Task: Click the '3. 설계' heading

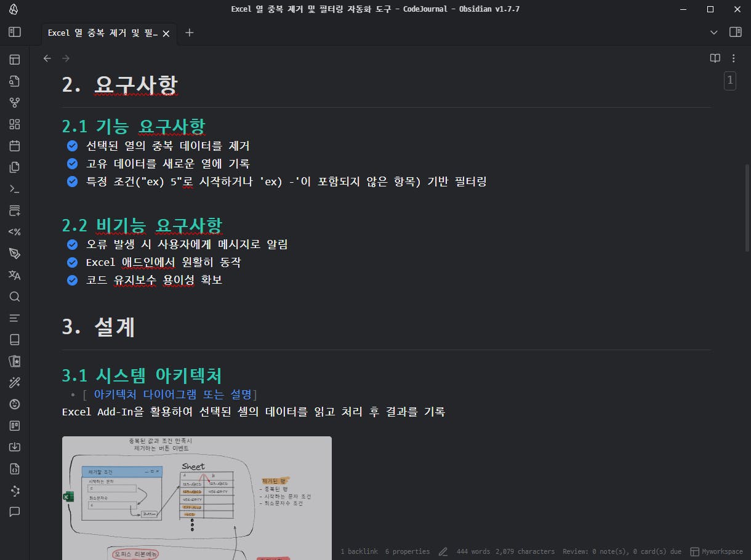Action: [x=98, y=327]
